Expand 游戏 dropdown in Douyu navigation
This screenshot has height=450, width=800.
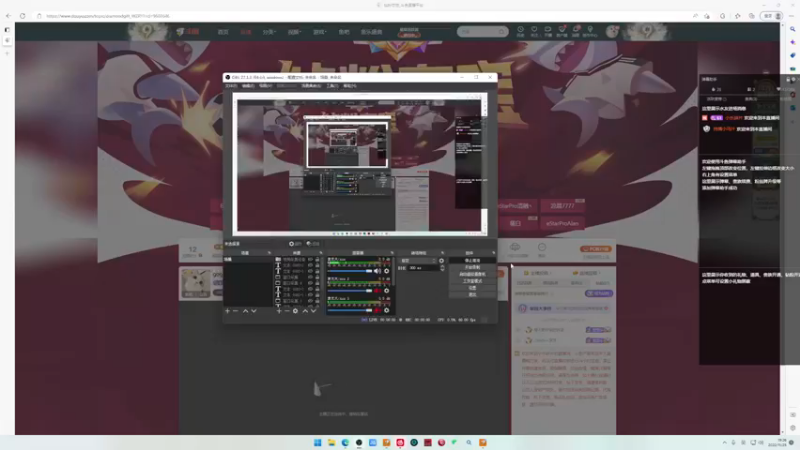click(x=319, y=32)
